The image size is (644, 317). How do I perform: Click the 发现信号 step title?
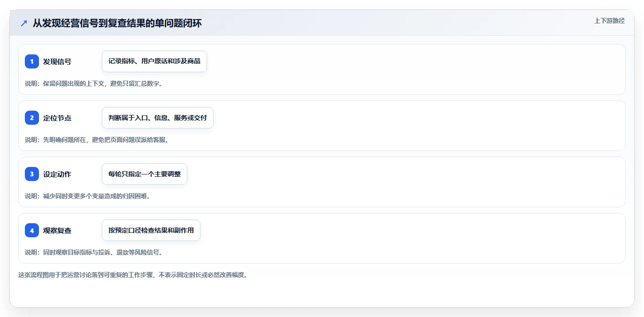click(x=57, y=61)
